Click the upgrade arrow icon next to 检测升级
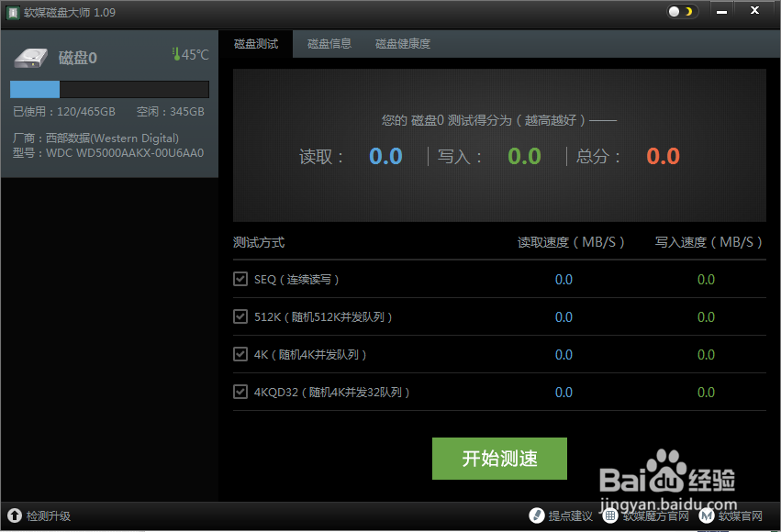The width and height of the screenshot is (781, 532). click(x=13, y=516)
